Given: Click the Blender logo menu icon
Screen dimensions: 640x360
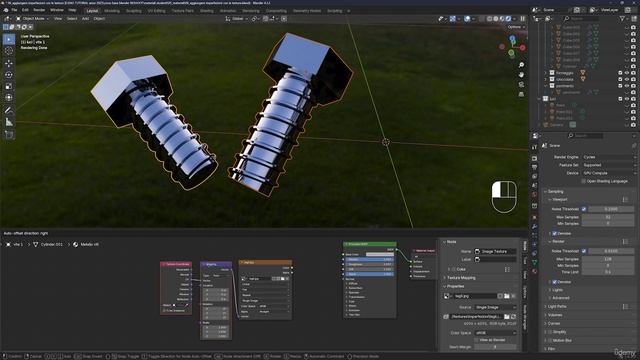Looking at the screenshot, I should (x=6, y=10).
